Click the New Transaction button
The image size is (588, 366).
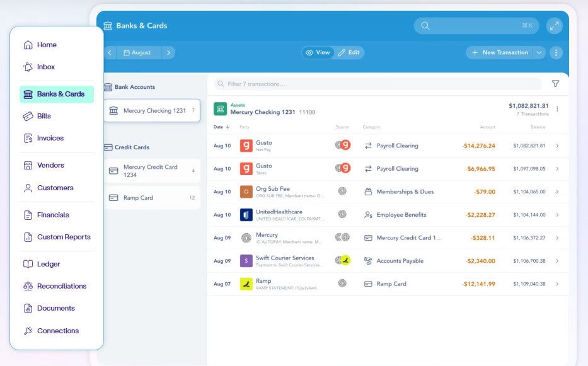[500, 53]
